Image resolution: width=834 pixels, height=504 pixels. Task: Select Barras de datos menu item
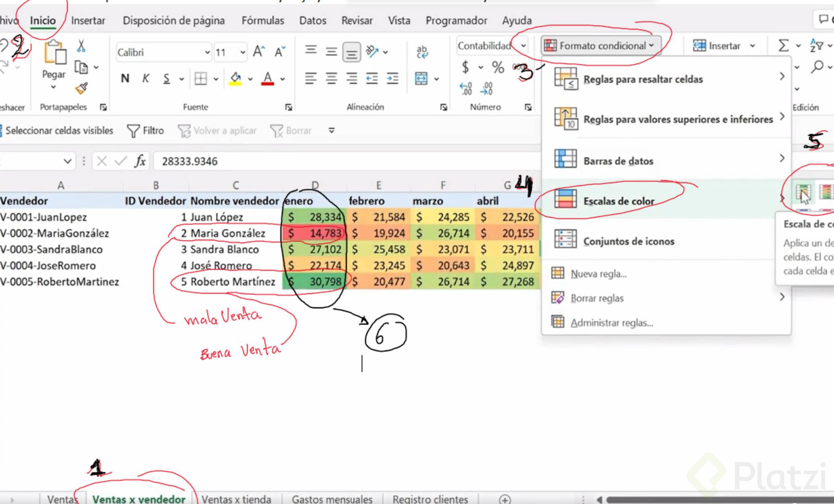pyautogui.click(x=618, y=161)
